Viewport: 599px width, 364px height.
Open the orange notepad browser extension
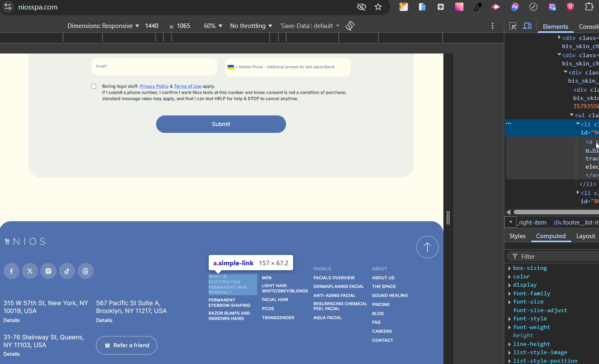[x=403, y=7]
